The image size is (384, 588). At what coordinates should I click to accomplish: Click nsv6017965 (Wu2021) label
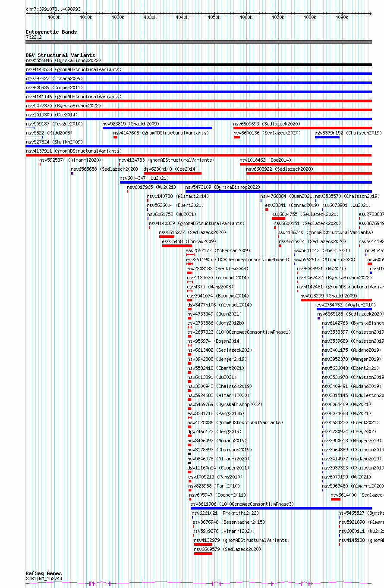pos(151,188)
